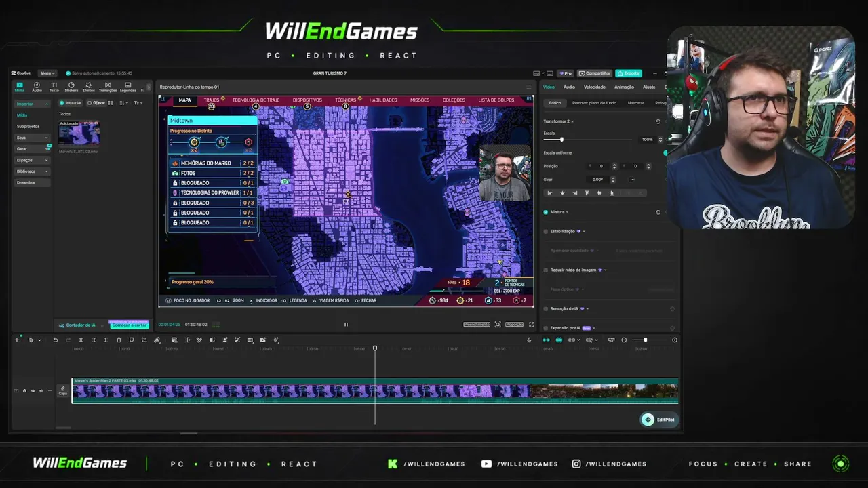Switch to the Animação tab
This screenshot has width=868, height=488.
tap(624, 87)
